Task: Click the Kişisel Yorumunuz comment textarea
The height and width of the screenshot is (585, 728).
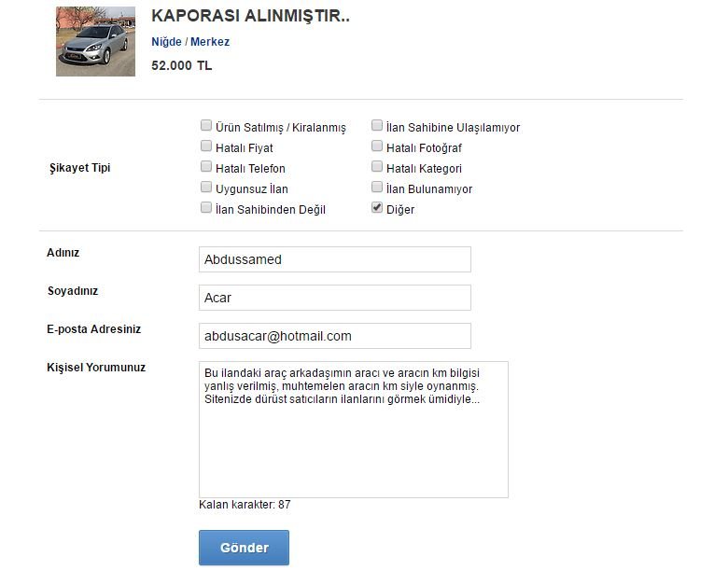Action: [354, 429]
